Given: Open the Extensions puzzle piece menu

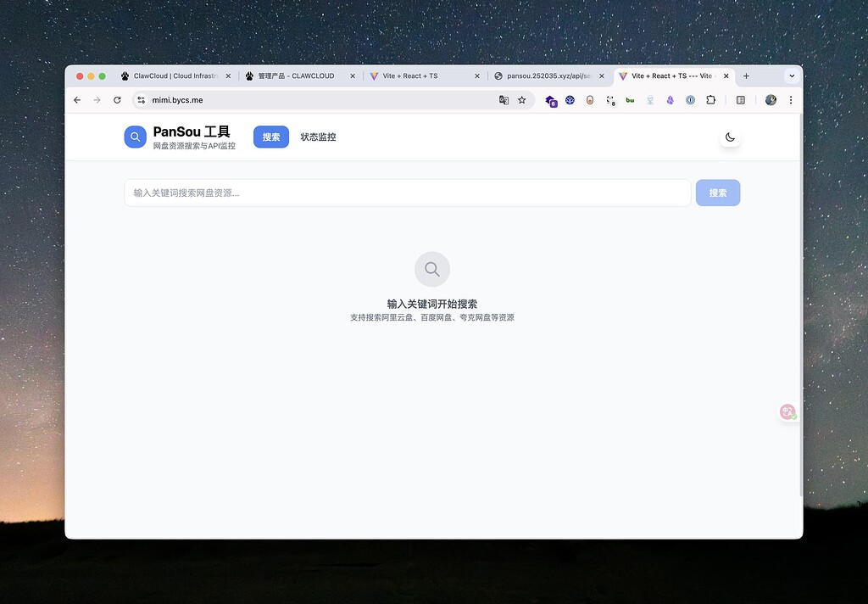Looking at the screenshot, I should click(x=710, y=100).
